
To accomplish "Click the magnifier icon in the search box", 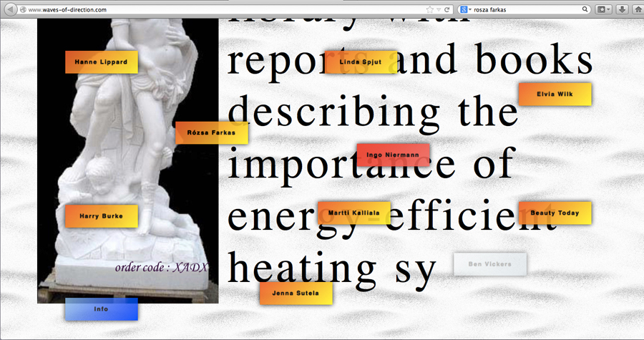I will 585,9.
